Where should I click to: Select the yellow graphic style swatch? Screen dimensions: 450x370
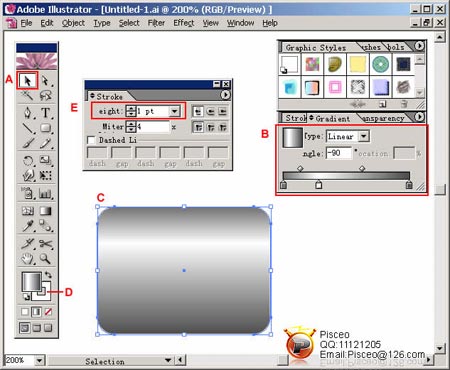click(x=358, y=64)
